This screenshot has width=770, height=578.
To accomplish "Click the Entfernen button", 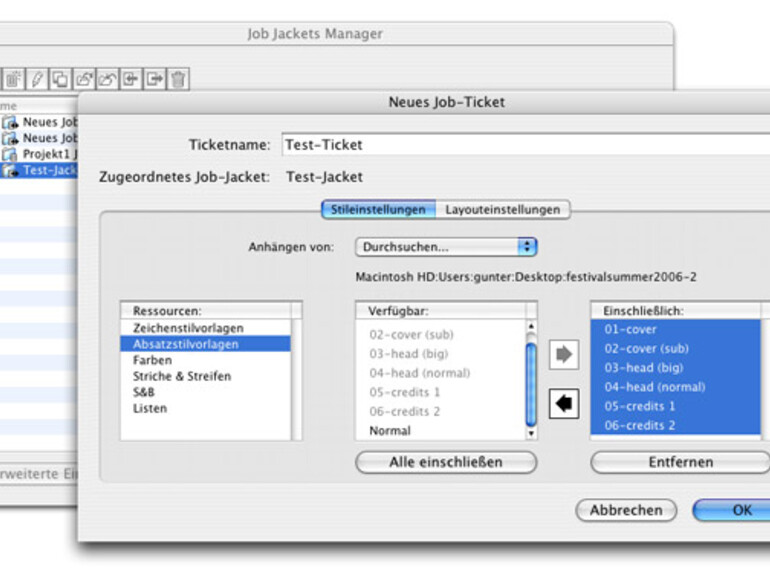I will tap(681, 462).
